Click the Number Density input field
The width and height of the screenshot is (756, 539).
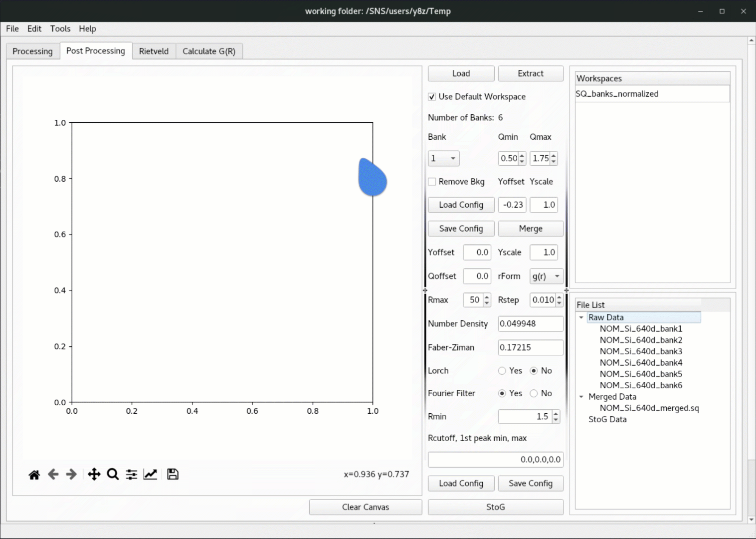tap(530, 324)
